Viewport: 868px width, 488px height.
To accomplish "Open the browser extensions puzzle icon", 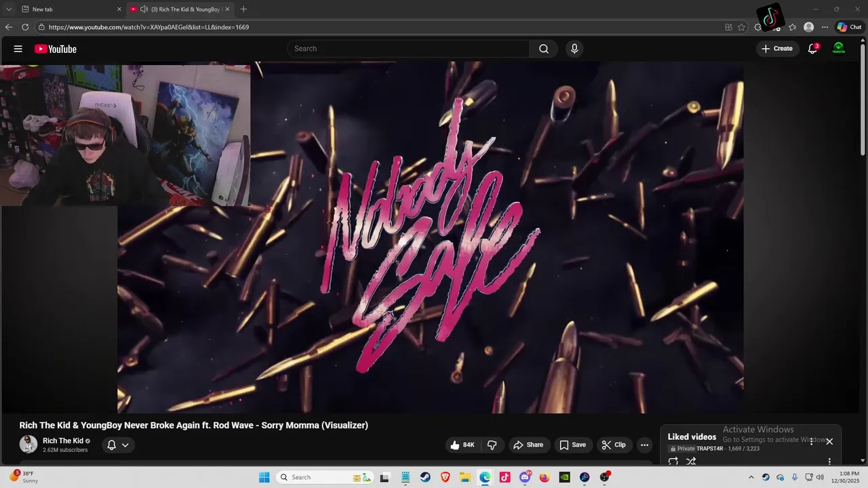I will coord(757,27).
